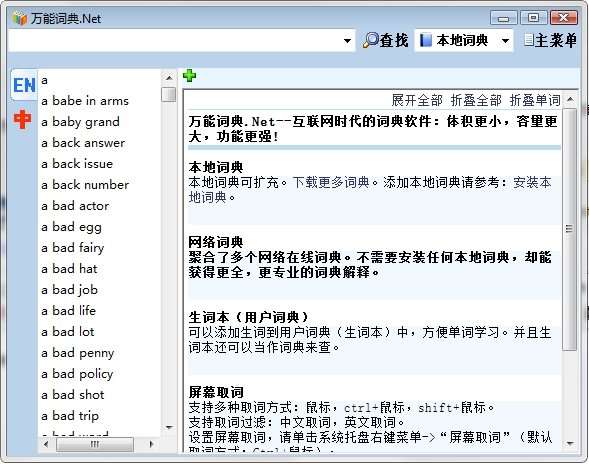The width and height of the screenshot is (589, 464).
Task: Click the word list scroll down arrow
Action: 169,427
